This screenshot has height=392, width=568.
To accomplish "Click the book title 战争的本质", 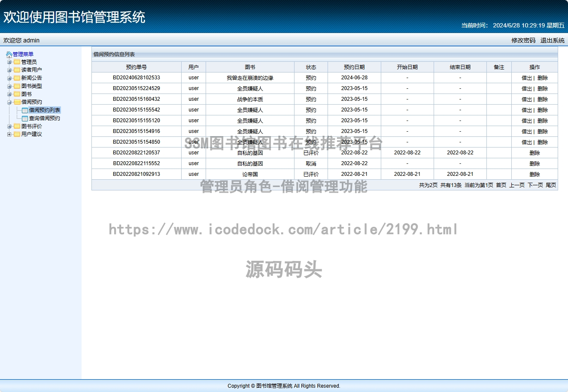I will click(x=250, y=100).
